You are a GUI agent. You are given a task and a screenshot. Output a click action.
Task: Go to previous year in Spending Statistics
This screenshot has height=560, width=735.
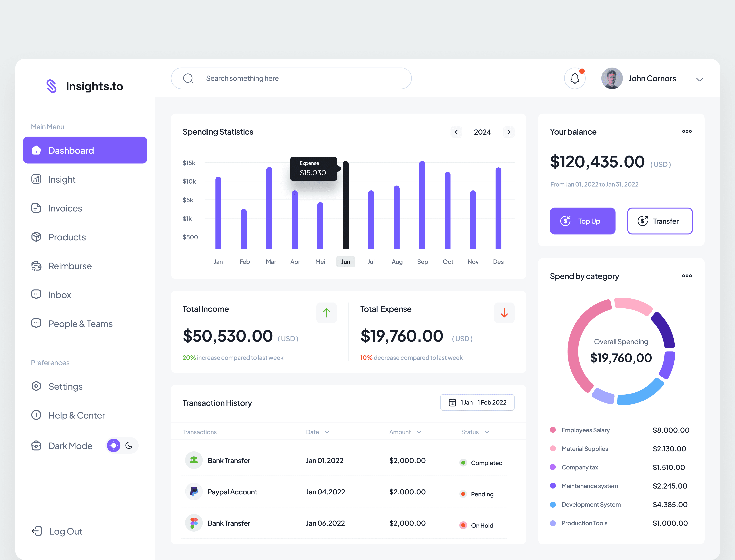pos(456,132)
